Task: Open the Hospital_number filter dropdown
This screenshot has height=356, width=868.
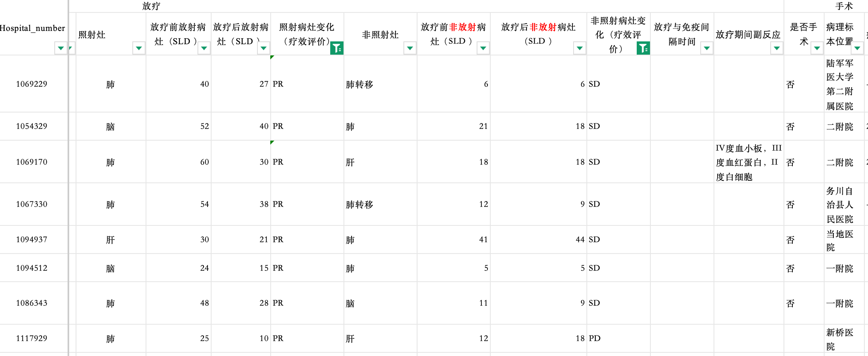Action: (x=60, y=48)
